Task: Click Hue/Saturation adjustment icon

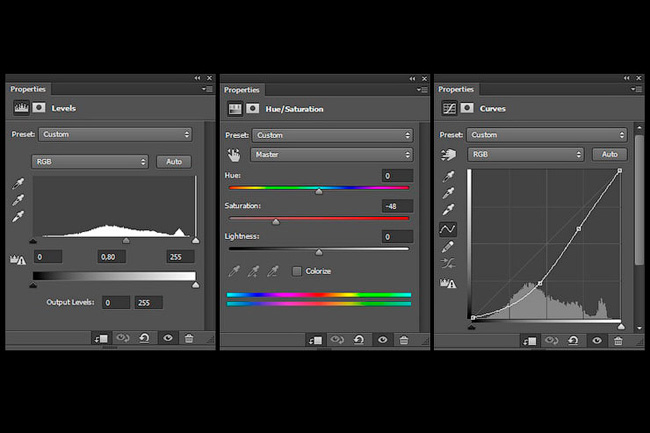Action: (x=235, y=109)
